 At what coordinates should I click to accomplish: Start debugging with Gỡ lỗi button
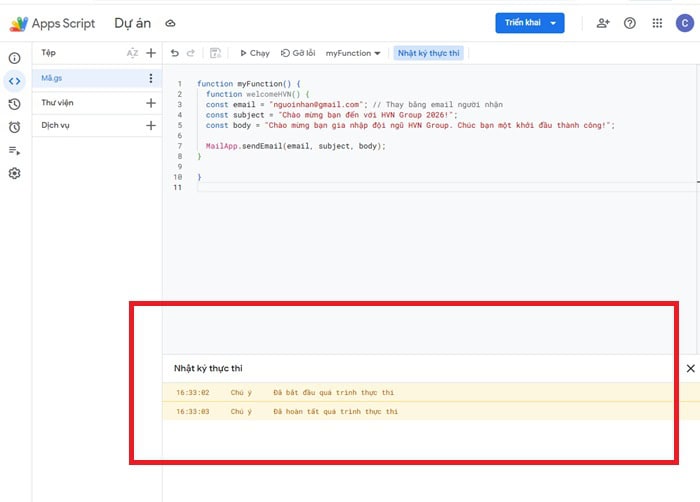(x=298, y=53)
